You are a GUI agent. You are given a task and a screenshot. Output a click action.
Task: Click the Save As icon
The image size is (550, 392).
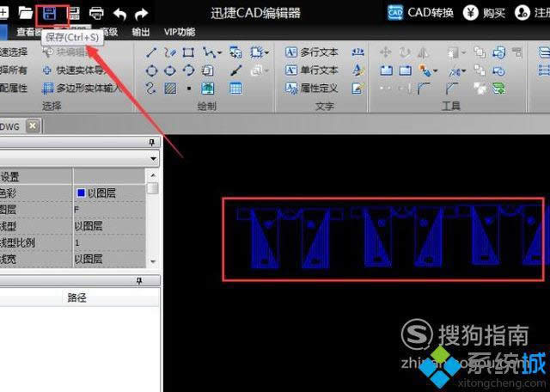coord(74,14)
